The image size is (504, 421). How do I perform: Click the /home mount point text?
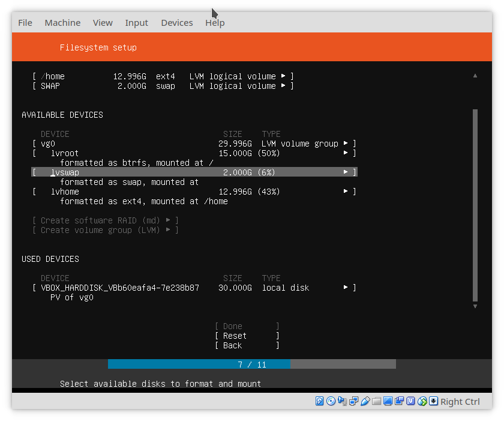[53, 76]
